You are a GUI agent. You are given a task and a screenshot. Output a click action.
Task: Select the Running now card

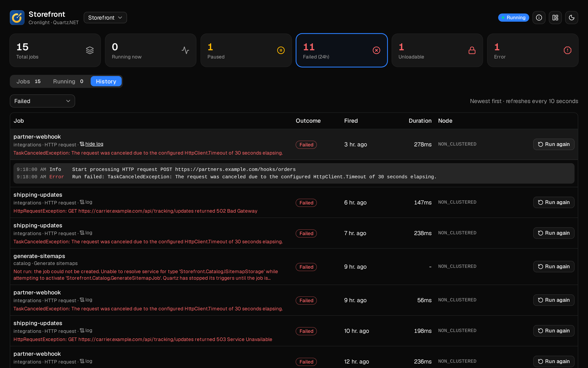[x=151, y=50]
